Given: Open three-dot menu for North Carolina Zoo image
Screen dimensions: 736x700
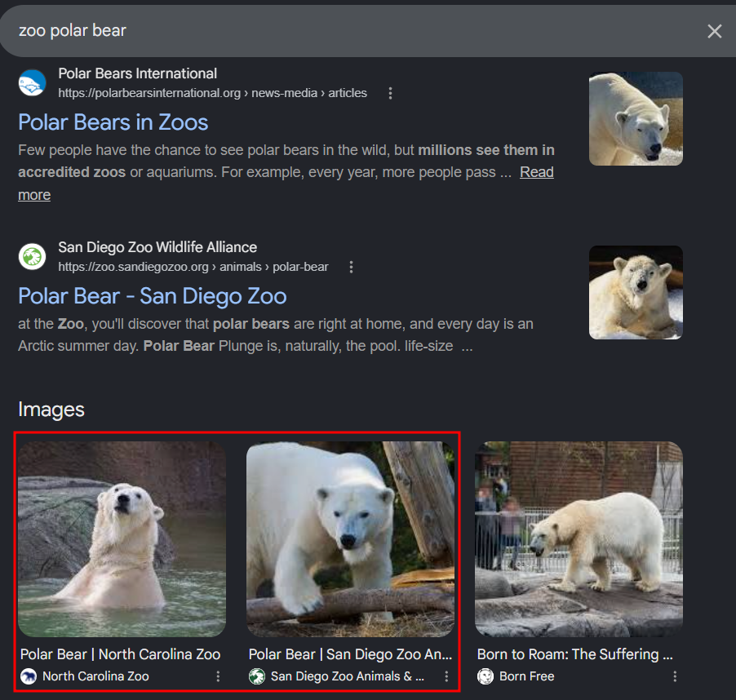Looking at the screenshot, I should [218, 676].
